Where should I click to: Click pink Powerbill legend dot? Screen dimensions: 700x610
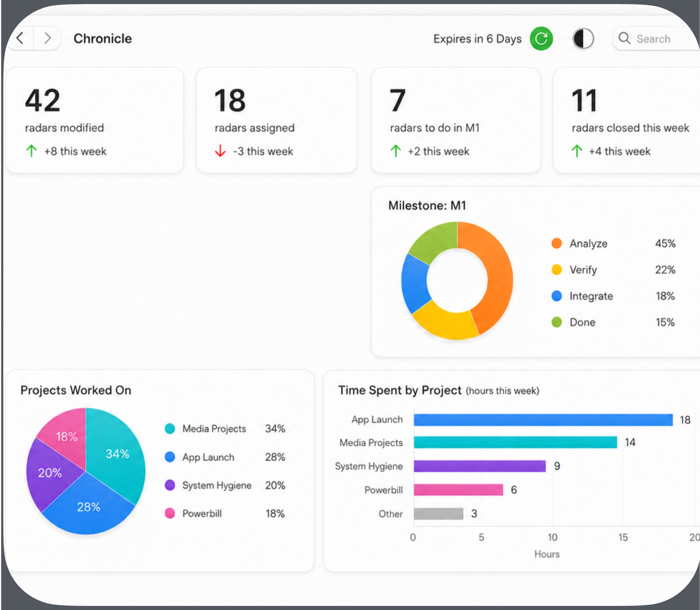(x=170, y=513)
